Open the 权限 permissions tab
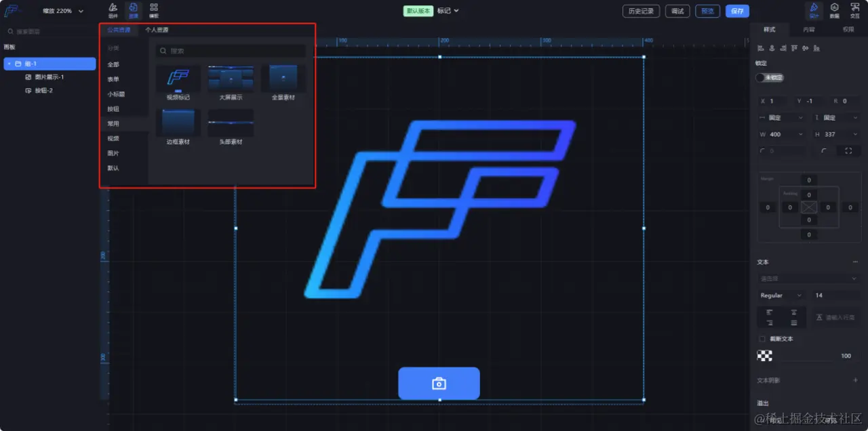 [848, 30]
